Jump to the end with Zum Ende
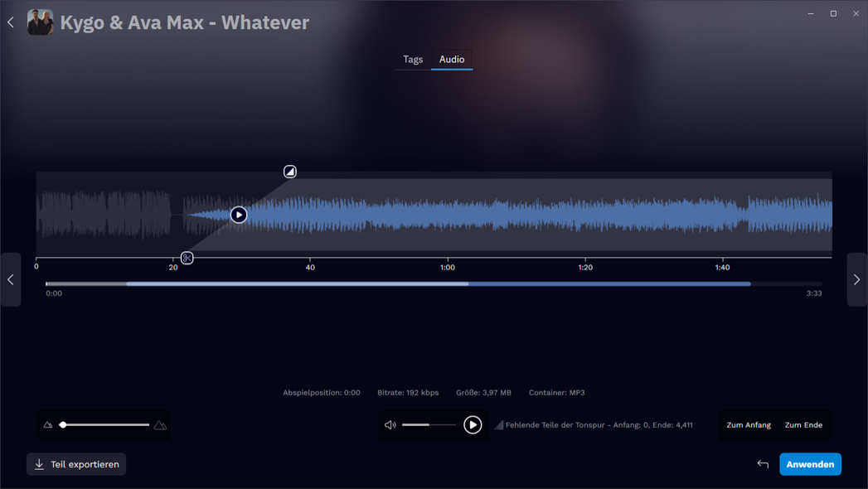Screen dimensions: 868x489 [803, 425]
